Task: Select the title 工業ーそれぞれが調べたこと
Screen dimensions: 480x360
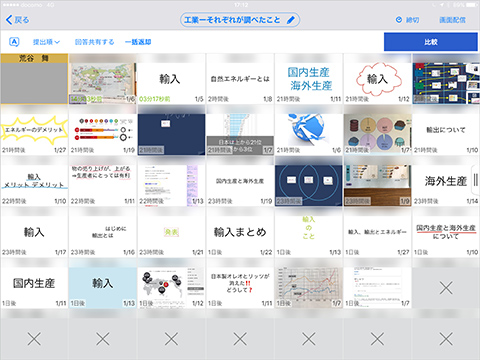Action: click(x=232, y=20)
